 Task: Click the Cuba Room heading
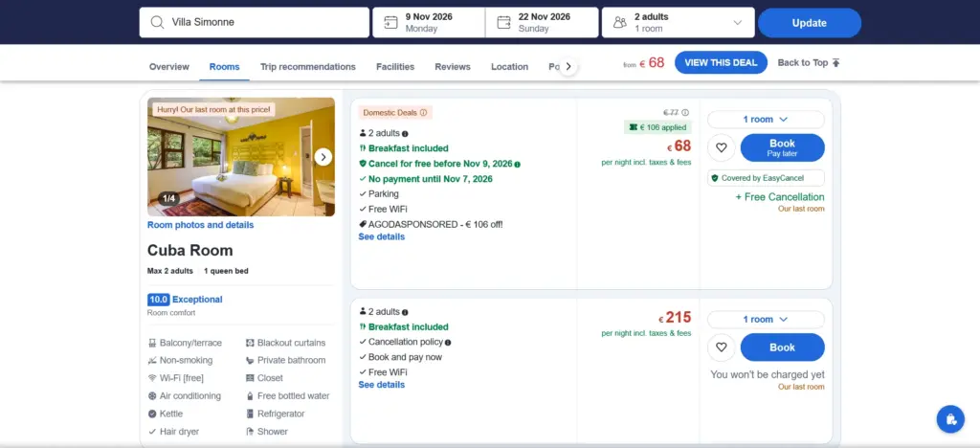click(x=190, y=251)
